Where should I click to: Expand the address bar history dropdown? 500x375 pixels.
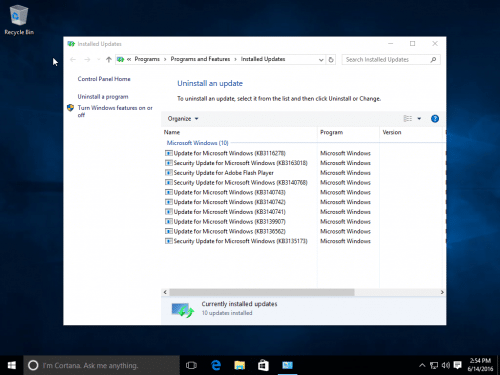pyautogui.click(x=321, y=60)
